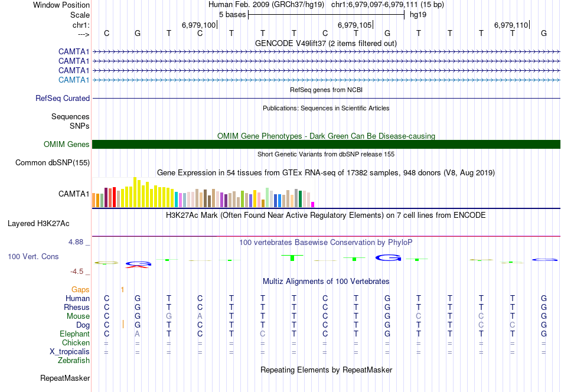Click the hg19 label beside scale bar

pyautogui.click(x=418, y=15)
